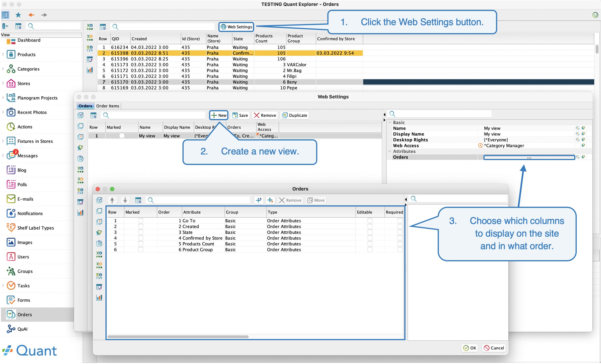The image size is (601, 364).
Task: Click New in Web Settings
Action: (219, 115)
